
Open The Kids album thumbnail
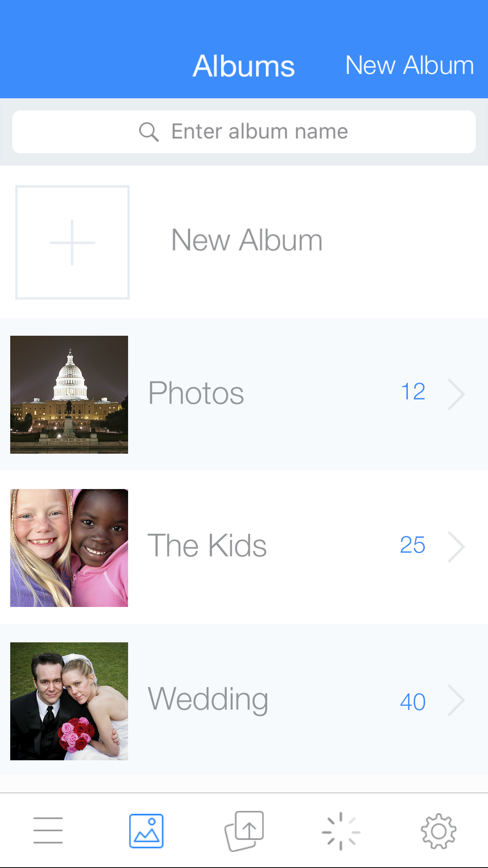69,548
